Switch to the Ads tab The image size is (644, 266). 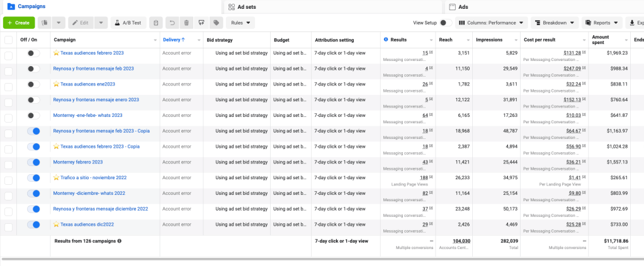463,7
